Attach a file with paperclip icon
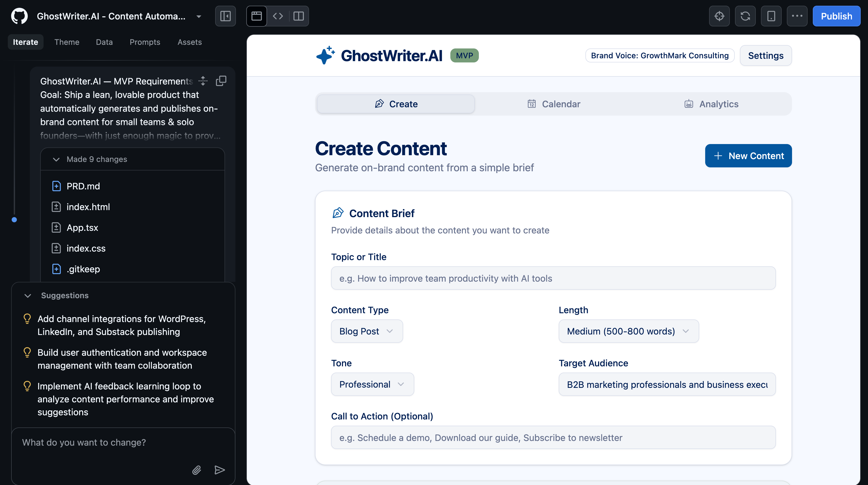868x485 pixels. [197, 470]
